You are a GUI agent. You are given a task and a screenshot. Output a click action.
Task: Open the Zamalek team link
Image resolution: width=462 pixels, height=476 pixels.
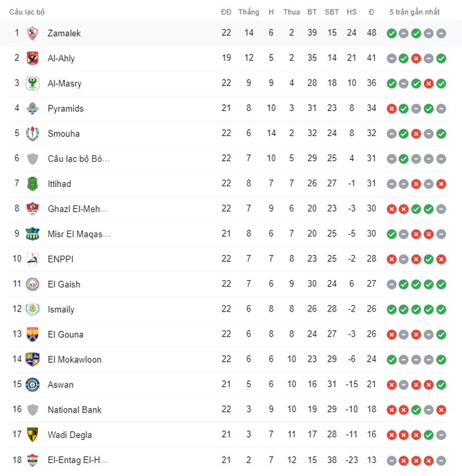(64, 33)
